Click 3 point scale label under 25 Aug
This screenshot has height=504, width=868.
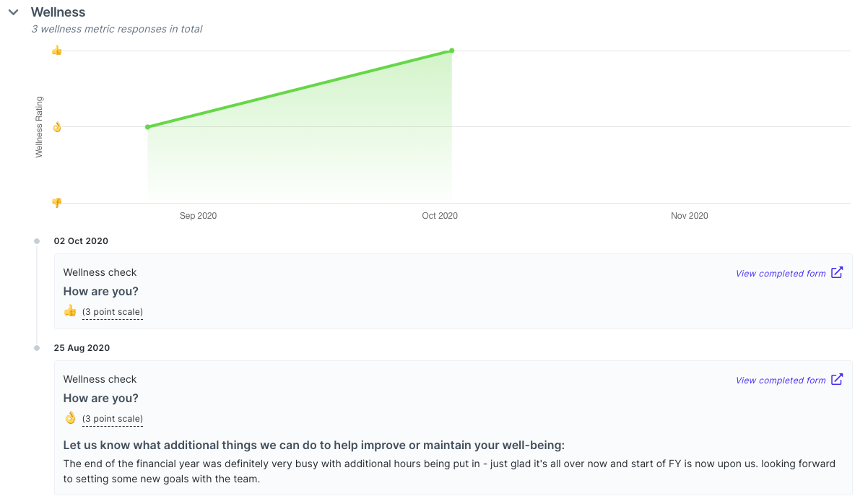113,419
